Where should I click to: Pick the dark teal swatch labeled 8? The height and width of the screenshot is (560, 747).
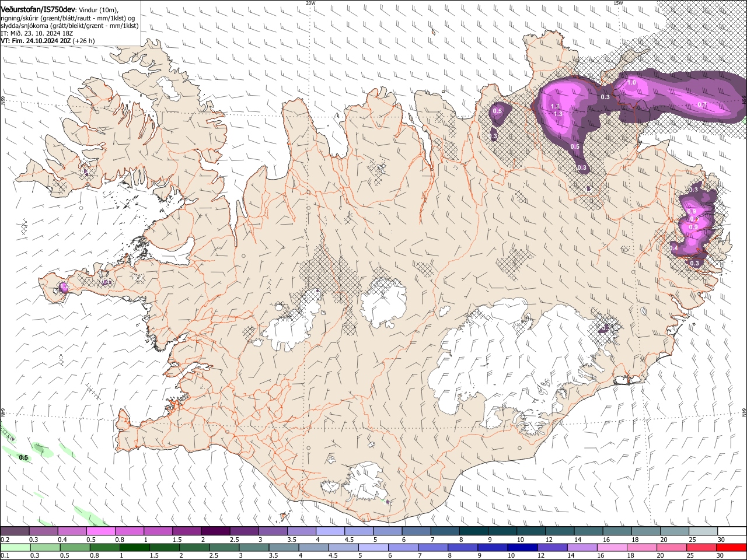pyautogui.click(x=474, y=531)
